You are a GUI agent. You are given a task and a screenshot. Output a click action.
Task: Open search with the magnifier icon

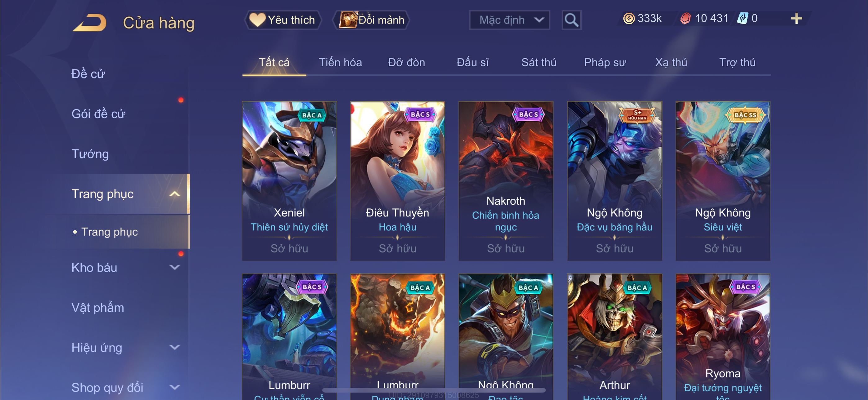(571, 20)
